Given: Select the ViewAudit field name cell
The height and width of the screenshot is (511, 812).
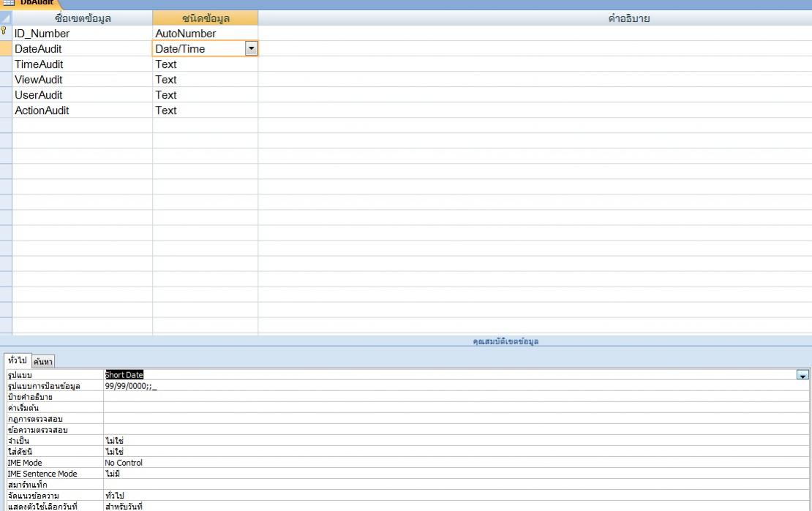Looking at the screenshot, I should pos(83,80).
